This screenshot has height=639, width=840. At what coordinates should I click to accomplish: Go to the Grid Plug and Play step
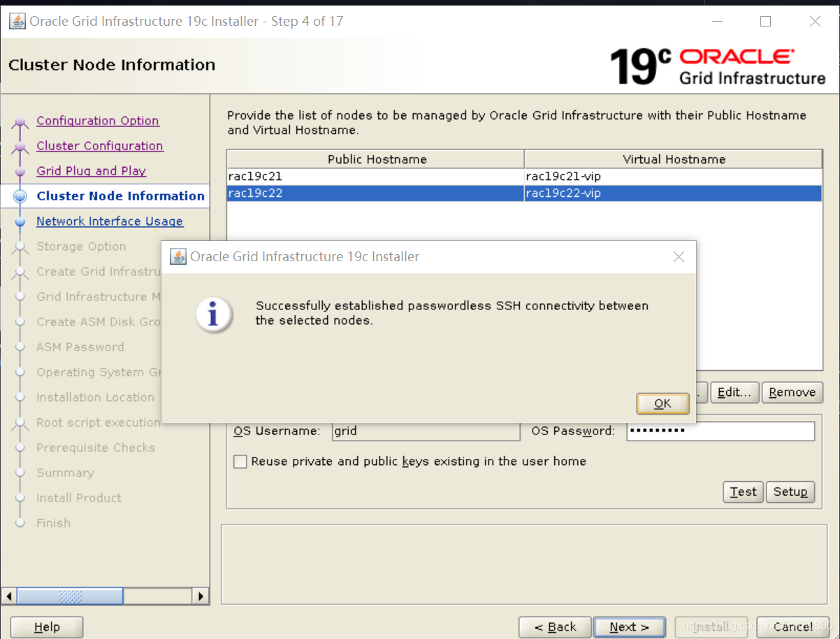91,171
